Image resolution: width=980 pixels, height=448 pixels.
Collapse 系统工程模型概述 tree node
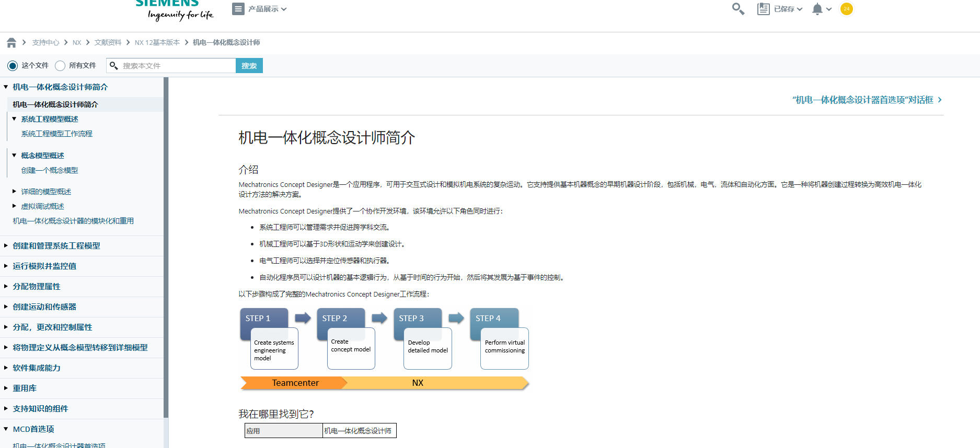[x=14, y=119]
